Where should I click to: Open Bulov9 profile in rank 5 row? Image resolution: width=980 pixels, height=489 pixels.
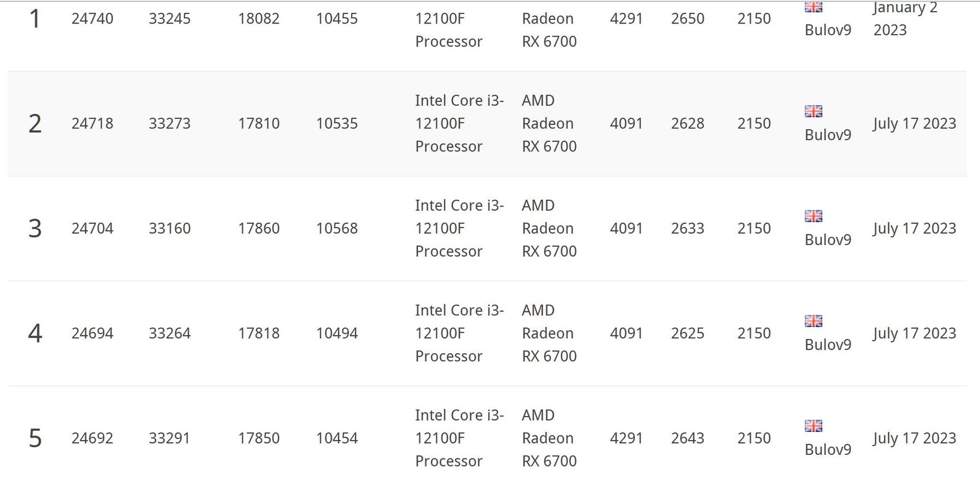[x=828, y=450]
